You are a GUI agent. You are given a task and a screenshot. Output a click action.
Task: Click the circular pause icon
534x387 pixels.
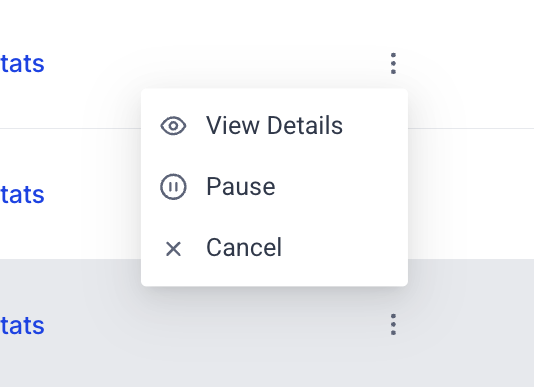tap(173, 187)
